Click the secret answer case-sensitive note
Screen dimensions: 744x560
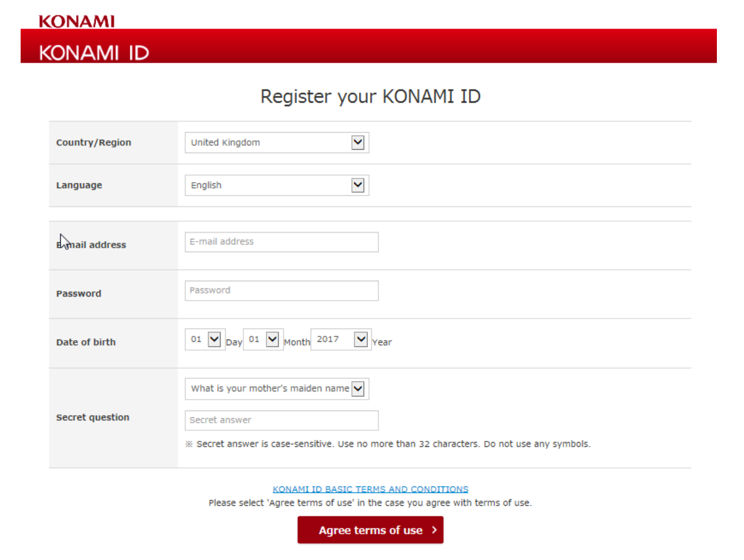(x=389, y=444)
